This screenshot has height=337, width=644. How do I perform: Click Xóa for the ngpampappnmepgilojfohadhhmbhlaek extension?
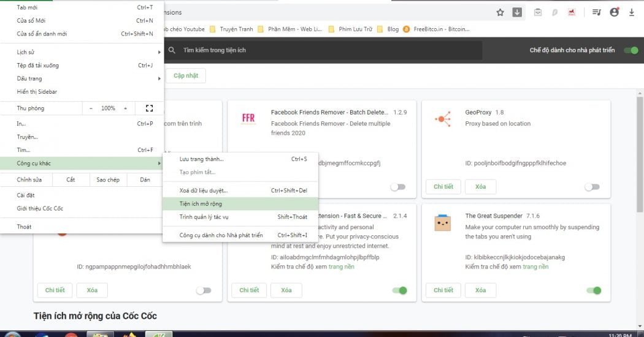click(92, 290)
